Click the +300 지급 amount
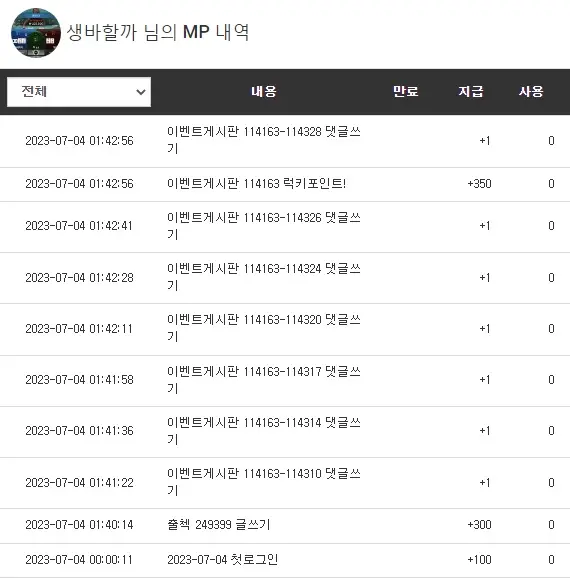The width and height of the screenshot is (570, 578). 479,525
